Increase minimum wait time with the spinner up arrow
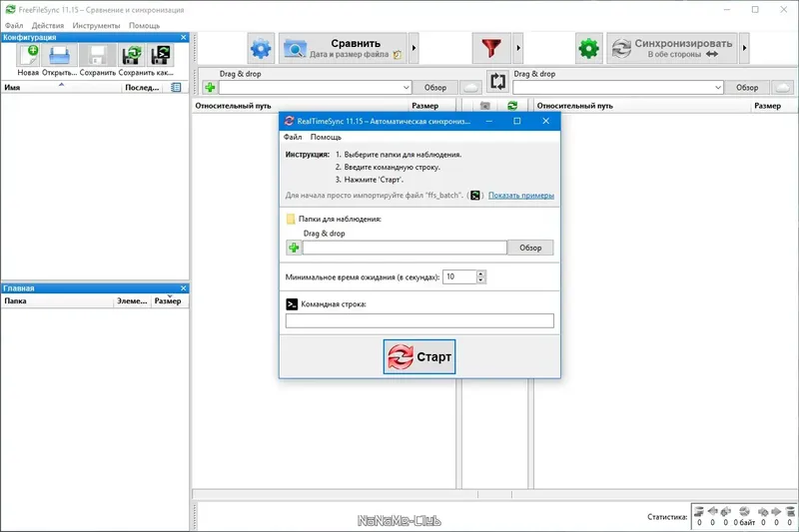799x532 pixels. tap(481, 273)
